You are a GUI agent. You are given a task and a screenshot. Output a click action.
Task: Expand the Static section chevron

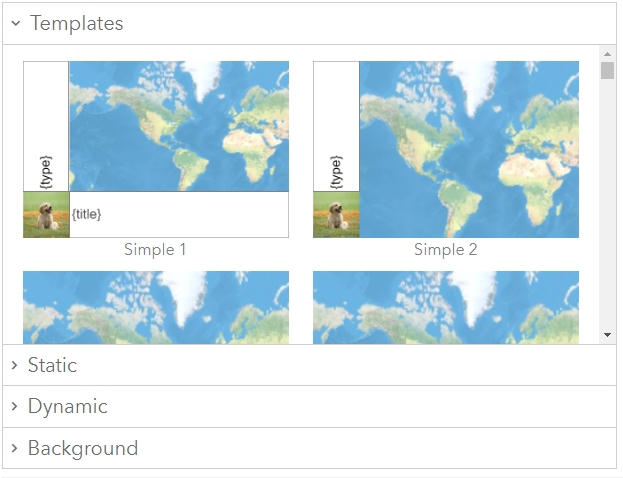click(14, 365)
